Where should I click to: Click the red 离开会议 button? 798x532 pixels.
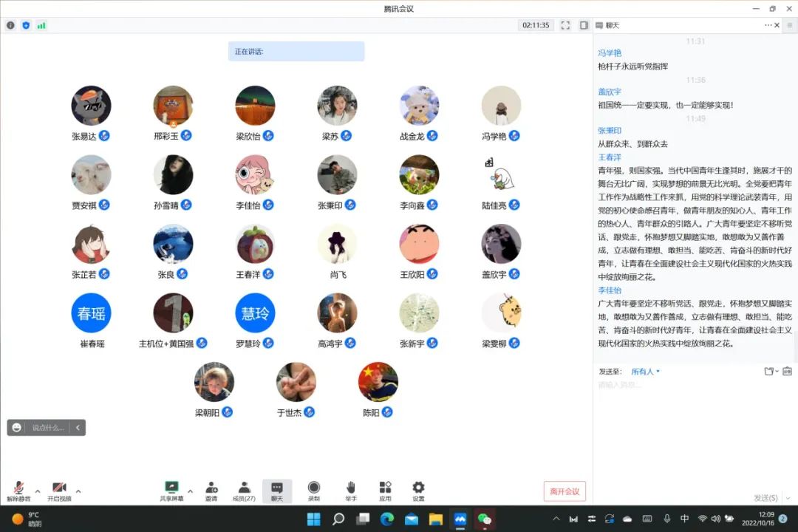click(x=565, y=491)
